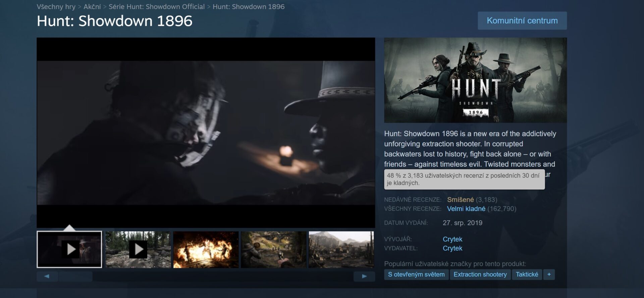Select the hunter aiming screenshot thumbnail
Image resolution: width=644 pixels, height=298 pixels.
click(x=274, y=249)
